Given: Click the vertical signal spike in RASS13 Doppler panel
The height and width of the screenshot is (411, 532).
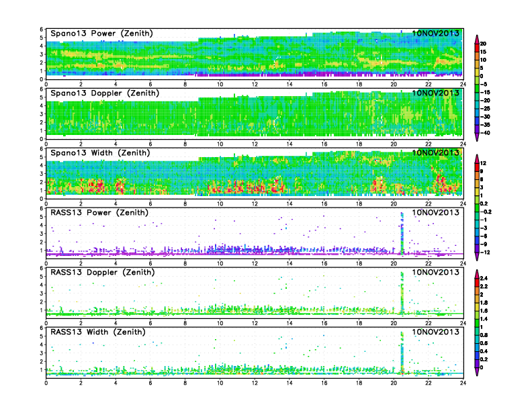Looking at the screenshot, I should (x=402, y=293).
